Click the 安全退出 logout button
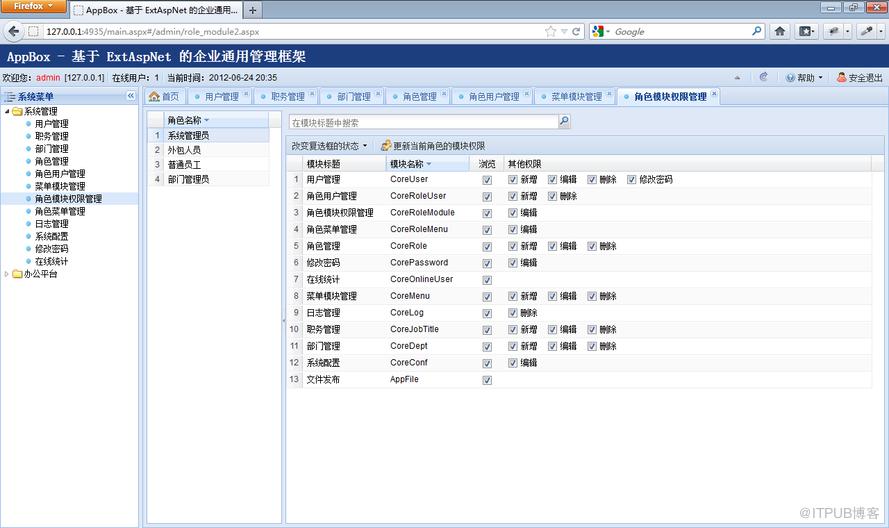The height and width of the screenshot is (528, 889). pyautogui.click(x=860, y=78)
